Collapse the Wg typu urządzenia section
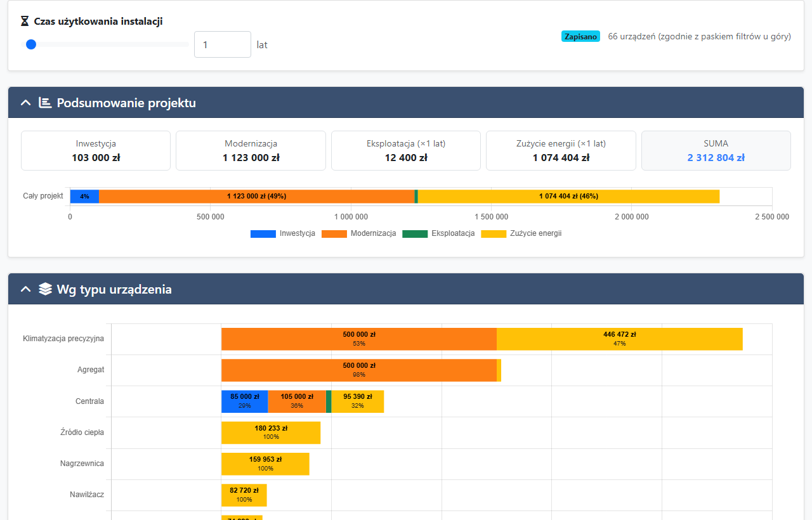This screenshot has height=520, width=812. coord(26,289)
